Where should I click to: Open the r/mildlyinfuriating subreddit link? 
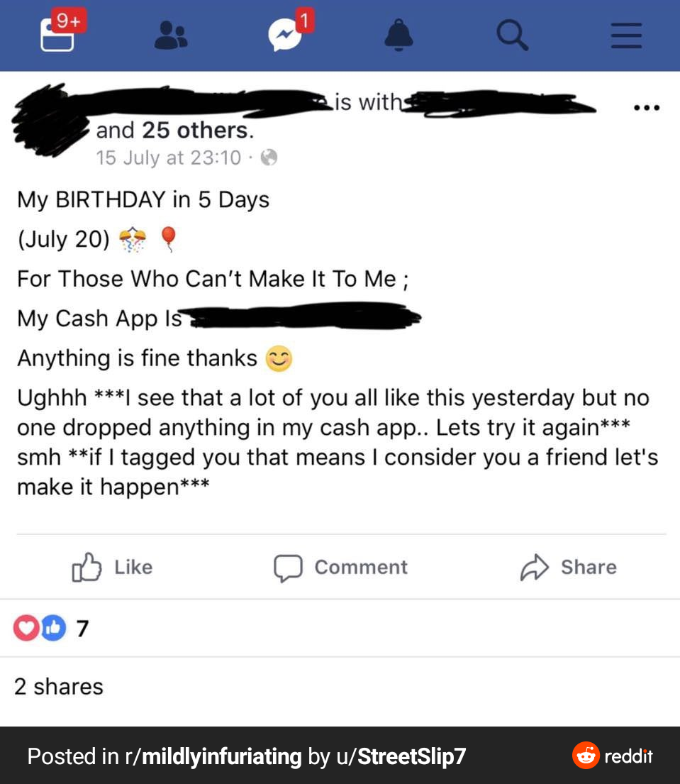tap(213, 756)
